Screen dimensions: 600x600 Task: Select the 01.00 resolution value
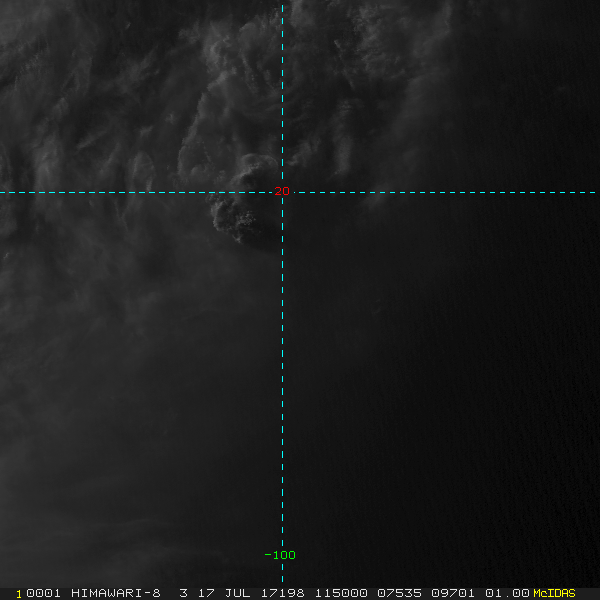pos(507,593)
